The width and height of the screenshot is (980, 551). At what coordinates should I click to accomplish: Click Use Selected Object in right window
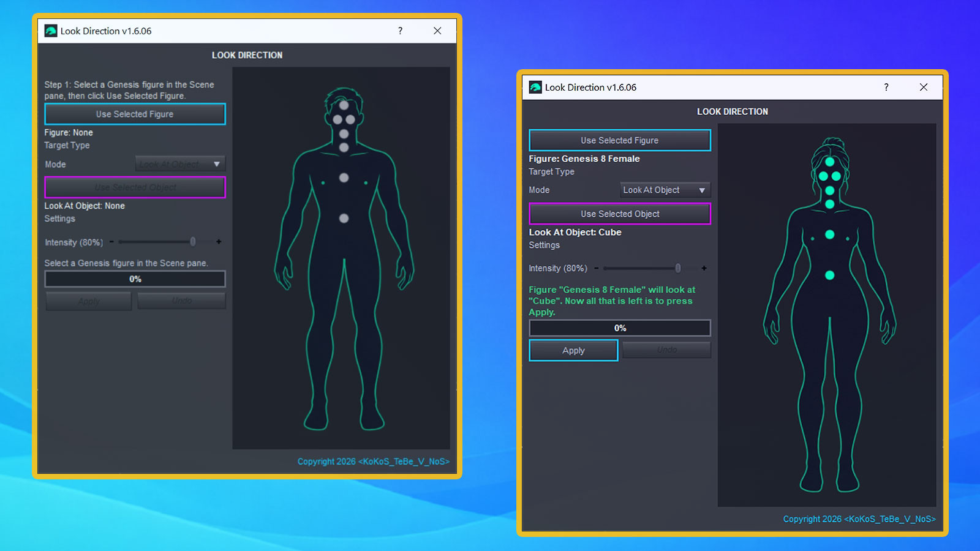click(620, 214)
